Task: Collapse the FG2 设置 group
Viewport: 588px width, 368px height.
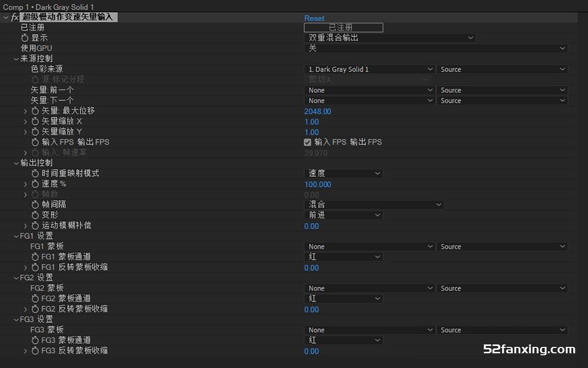Action: pyautogui.click(x=16, y=278)
